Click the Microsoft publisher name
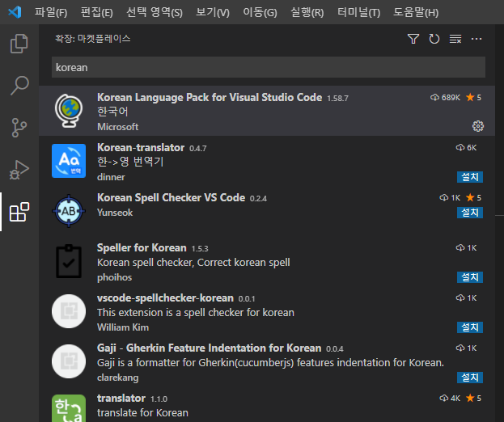 (x=117, y=127)
